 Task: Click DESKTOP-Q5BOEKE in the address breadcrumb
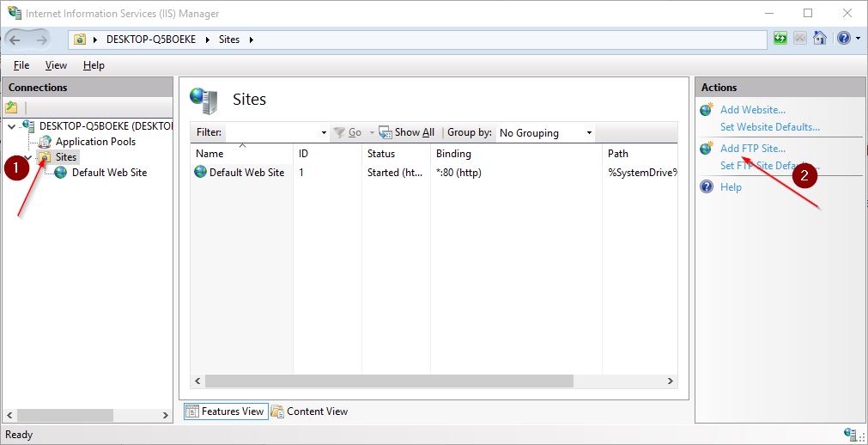coord(151,40)
